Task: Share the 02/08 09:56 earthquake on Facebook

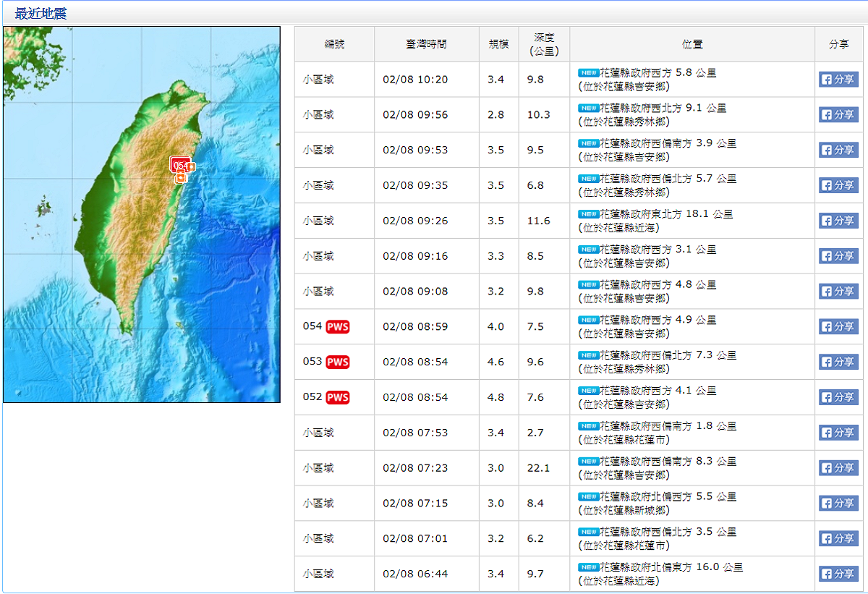Action: 838,115
